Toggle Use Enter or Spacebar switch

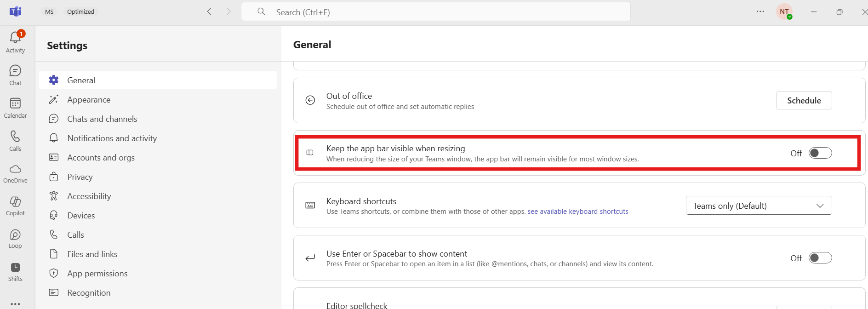[820, 258]
